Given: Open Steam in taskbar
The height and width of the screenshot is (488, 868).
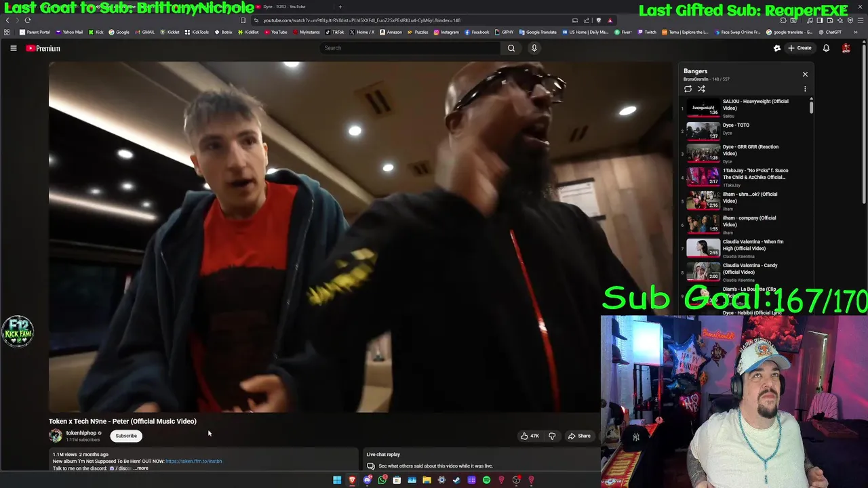Looking at the screenshot, I should point(456,480).
